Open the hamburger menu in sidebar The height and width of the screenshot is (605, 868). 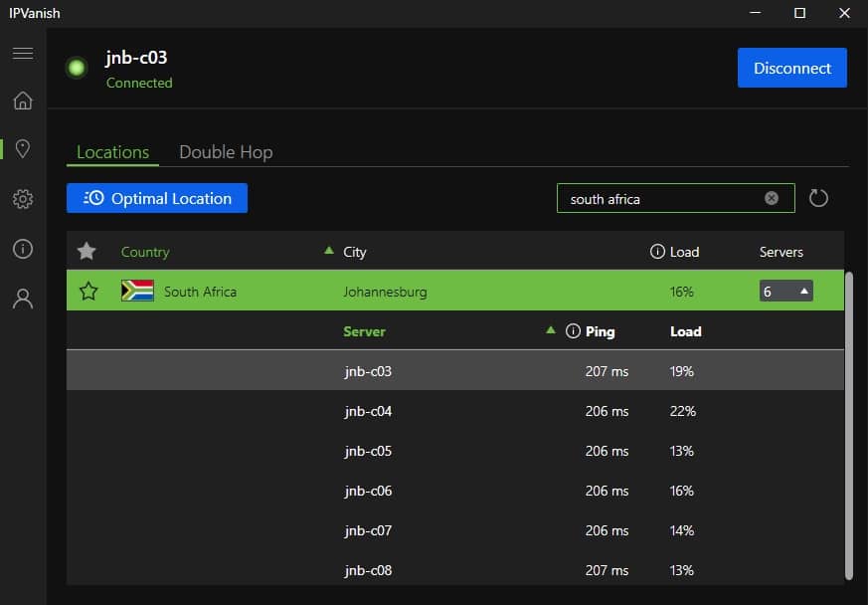pos(23,53)
